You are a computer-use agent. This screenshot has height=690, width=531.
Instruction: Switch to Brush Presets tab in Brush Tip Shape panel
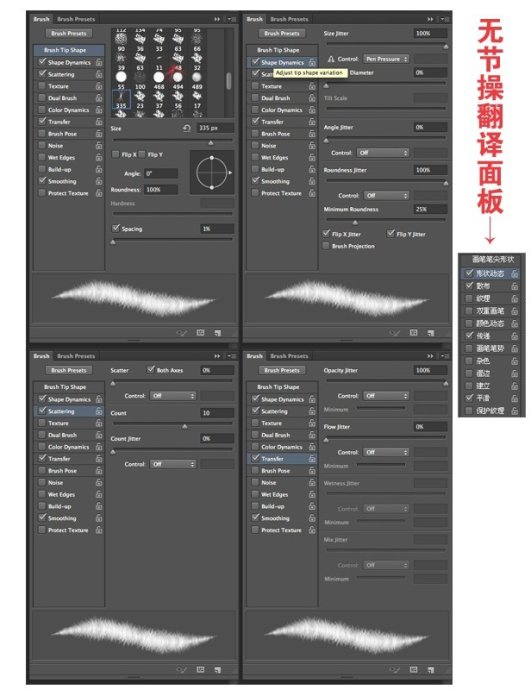point(76,19)
